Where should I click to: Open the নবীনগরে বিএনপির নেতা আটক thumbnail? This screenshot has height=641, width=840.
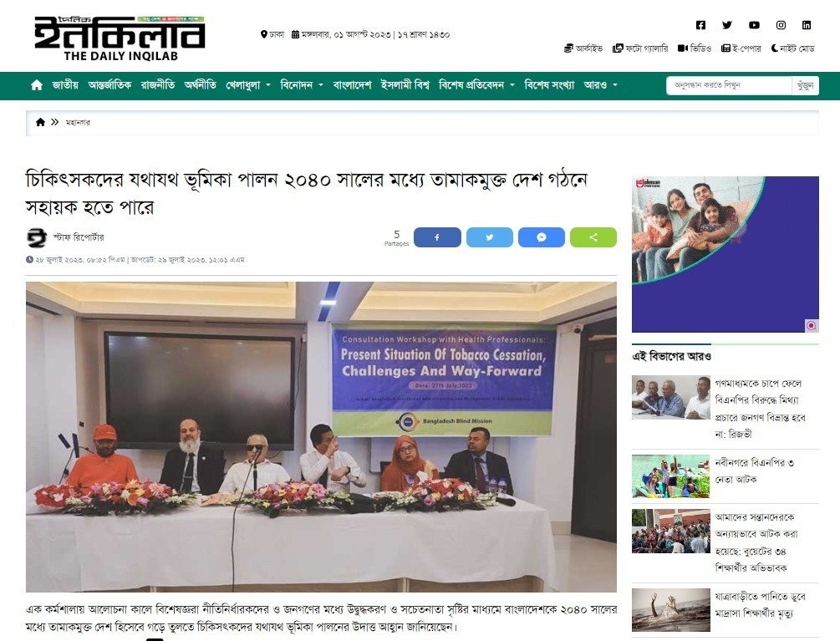pos(670,476)
